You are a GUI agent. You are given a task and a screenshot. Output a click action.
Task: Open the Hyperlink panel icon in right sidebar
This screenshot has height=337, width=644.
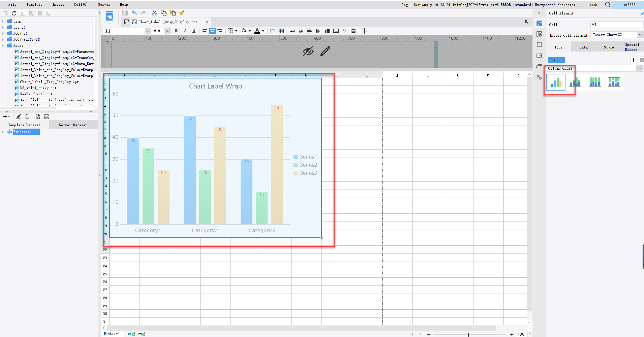pos(539,77)
